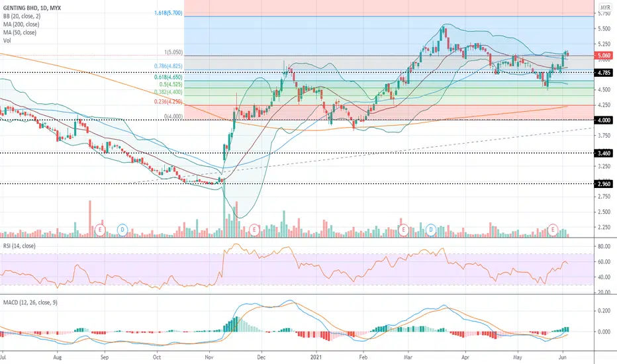The width and height of the screenshot is (617, 364).
Task: Click the 40.00 level on RSI axis
Action: tap(604, 277)
